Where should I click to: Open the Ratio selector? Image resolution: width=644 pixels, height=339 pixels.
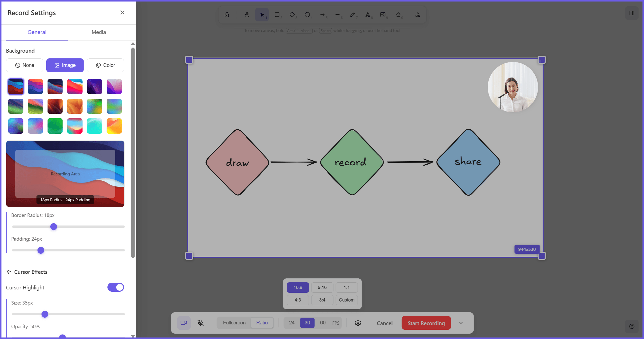[x=262, y=323]
